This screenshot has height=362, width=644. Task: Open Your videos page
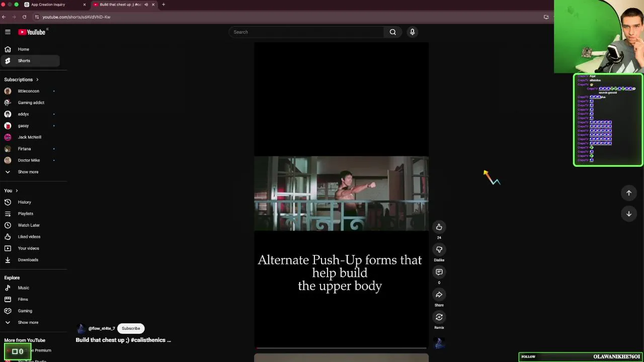click(30, 248)
